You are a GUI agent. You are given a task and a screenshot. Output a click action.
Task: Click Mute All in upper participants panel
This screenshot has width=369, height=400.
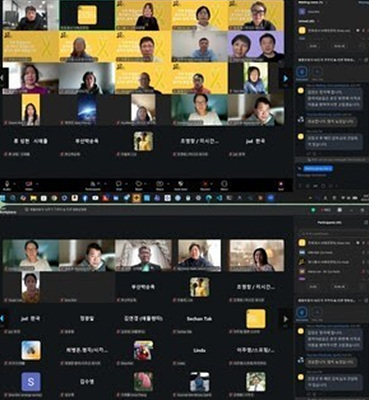click(339, 46)
